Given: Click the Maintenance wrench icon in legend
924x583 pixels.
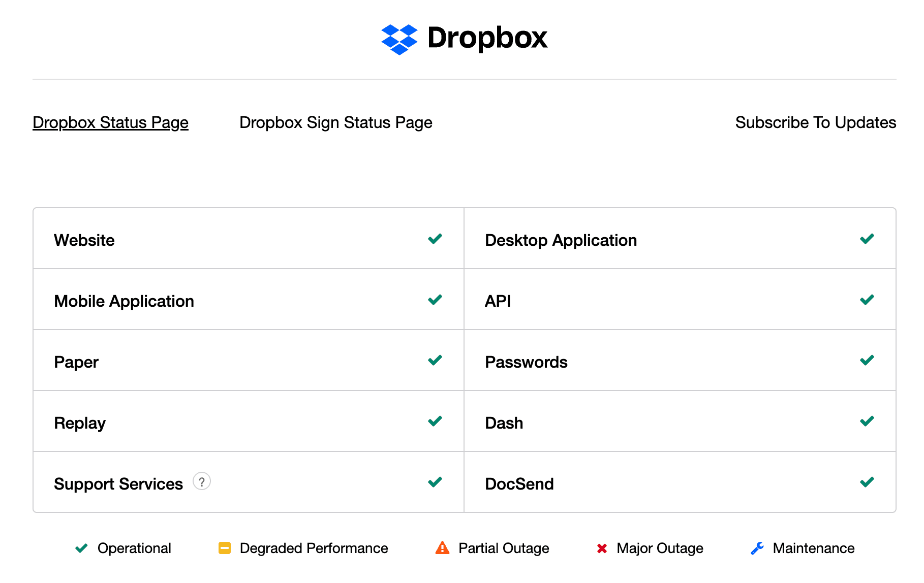Looking at the screenshot, I should [x=757, y=548].
